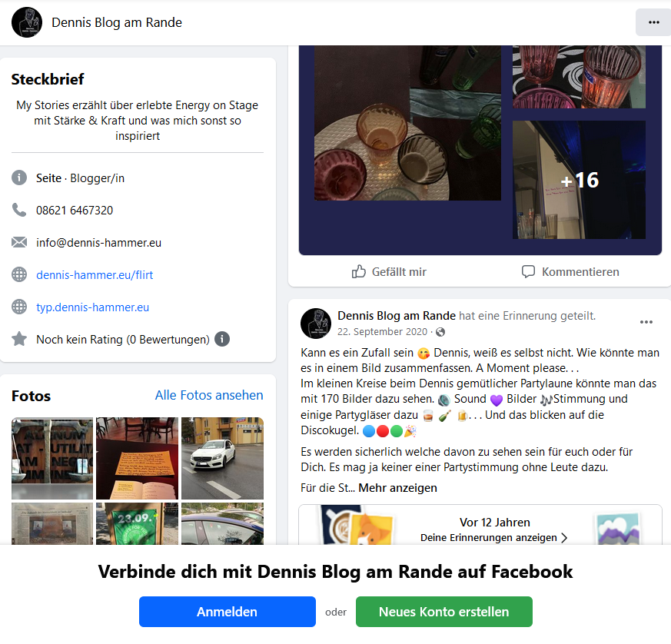Viewport: 671px width, 644px height.
Task: Click the post author's profile avatar
Action: [x=316, y=324]
